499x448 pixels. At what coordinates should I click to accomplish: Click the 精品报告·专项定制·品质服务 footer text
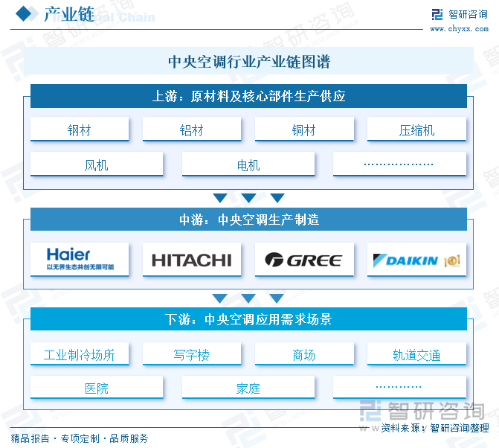point(80,438)
